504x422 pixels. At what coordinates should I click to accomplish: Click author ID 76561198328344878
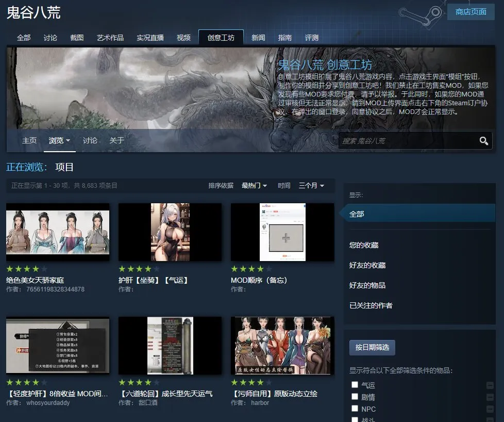[55, 289]
